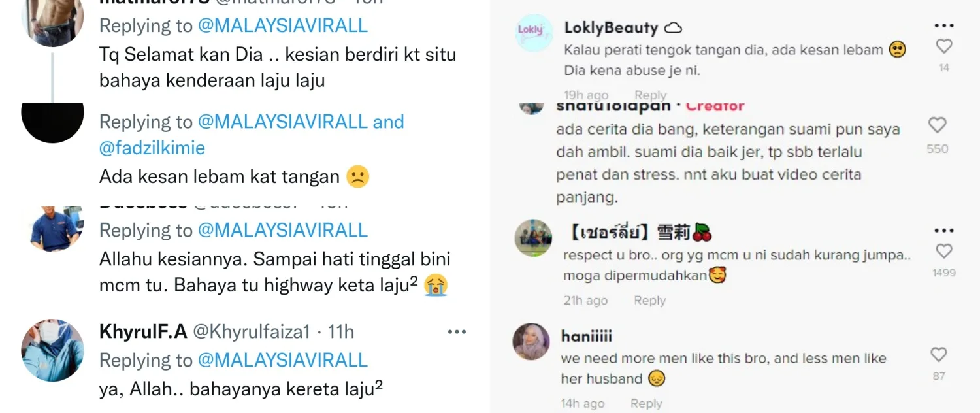Open @MALAYSIAVIRALL link in KhyrulF.A's reply
The width and height of the screenshot is (980, 413).
tap(283, 360)
